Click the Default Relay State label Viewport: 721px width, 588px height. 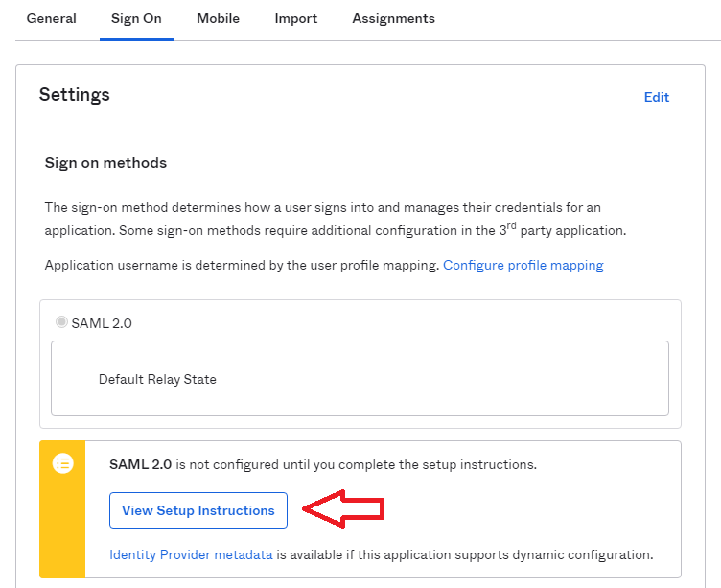point(157,379)
